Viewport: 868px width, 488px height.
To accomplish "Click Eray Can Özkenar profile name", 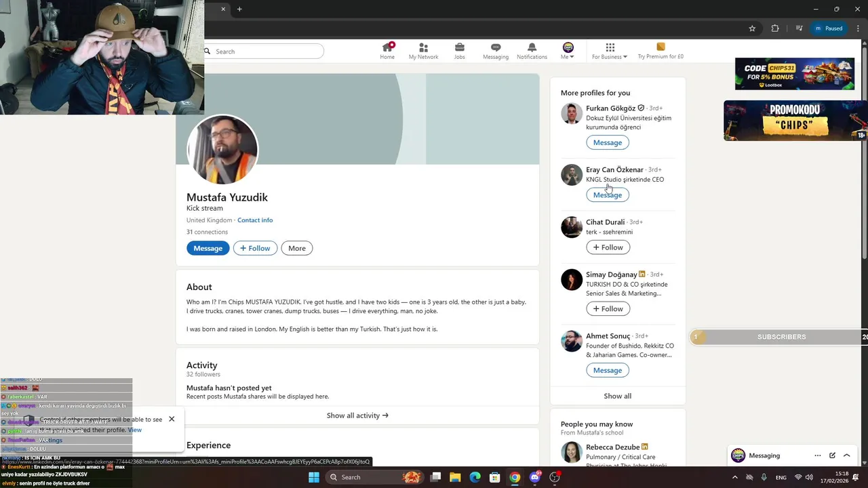I will click(x=614, y=169).
